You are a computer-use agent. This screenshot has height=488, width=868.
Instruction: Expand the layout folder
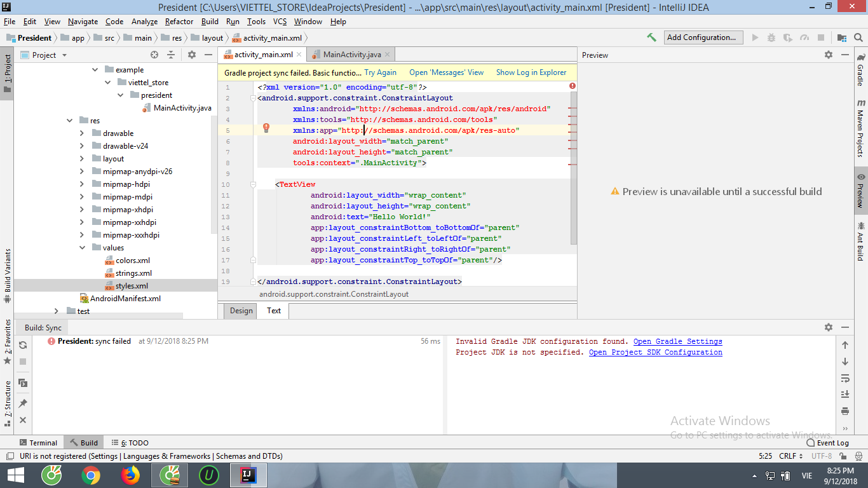82,159
